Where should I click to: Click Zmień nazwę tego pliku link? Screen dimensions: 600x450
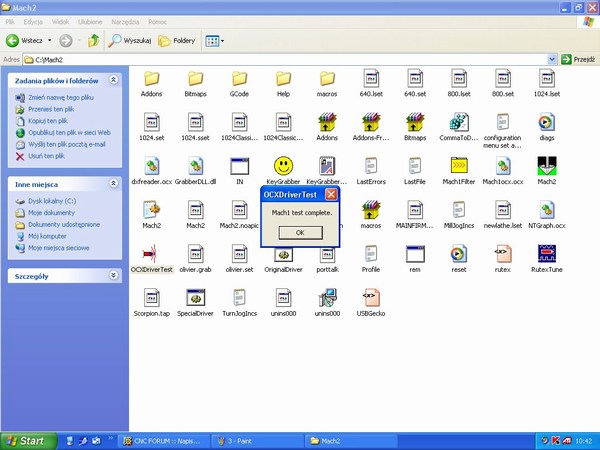coord(61,98)
